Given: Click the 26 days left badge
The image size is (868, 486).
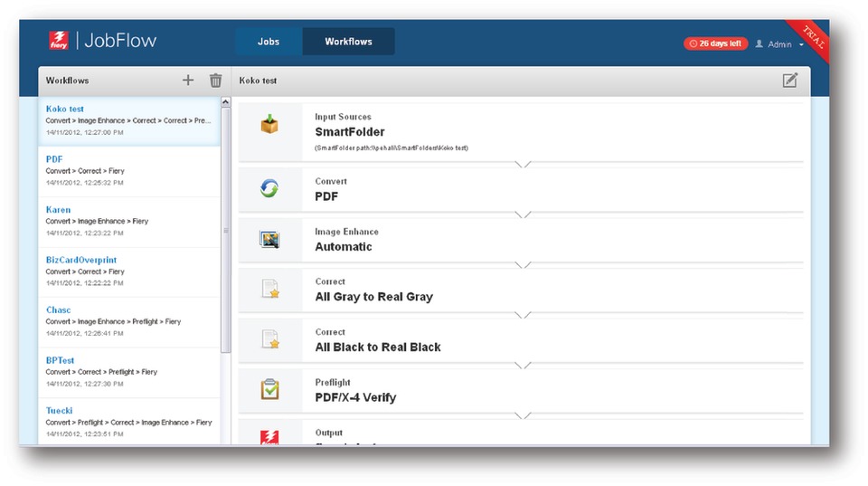Looking at the screenshot, I should pyautogui.click(x=716, y=43).
